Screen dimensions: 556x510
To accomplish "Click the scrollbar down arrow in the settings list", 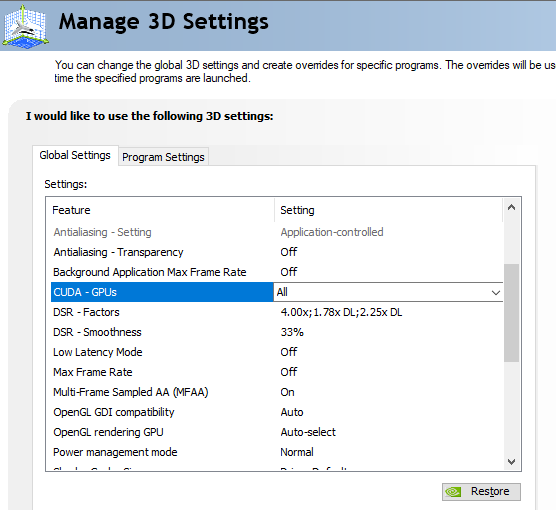I will click(x=511, y=462).
